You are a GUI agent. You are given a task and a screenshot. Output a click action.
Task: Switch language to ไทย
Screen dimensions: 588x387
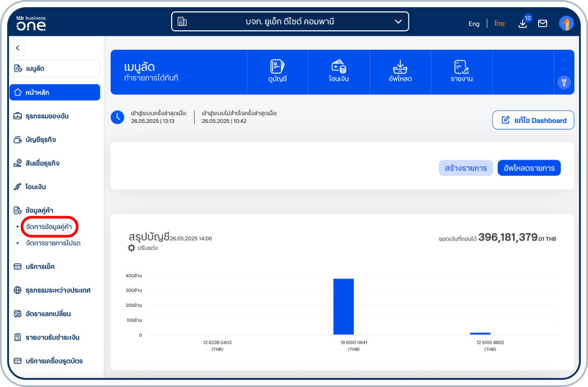point(499,24)
